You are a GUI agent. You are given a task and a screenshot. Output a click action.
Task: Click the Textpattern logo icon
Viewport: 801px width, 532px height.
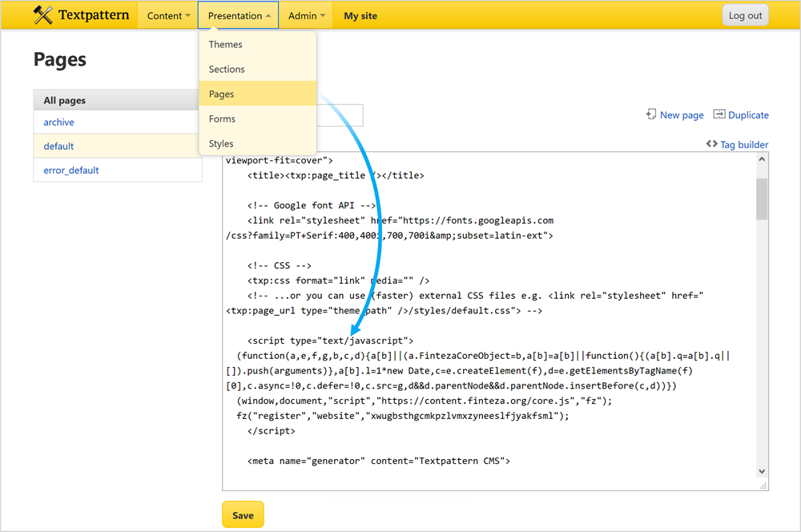pos(43,15)
